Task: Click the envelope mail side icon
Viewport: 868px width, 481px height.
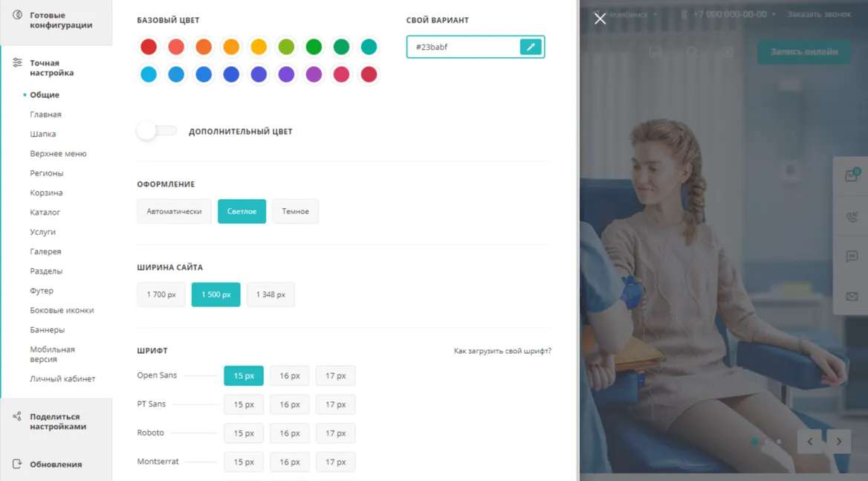Action: tap(852, 297)
